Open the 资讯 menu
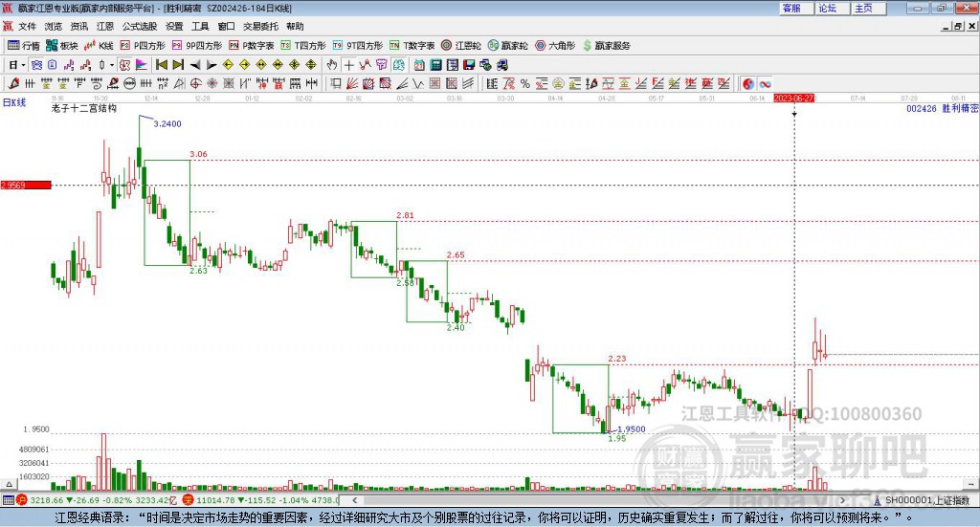980x527 pixels. pyautogui.click(x=79, y=26)
